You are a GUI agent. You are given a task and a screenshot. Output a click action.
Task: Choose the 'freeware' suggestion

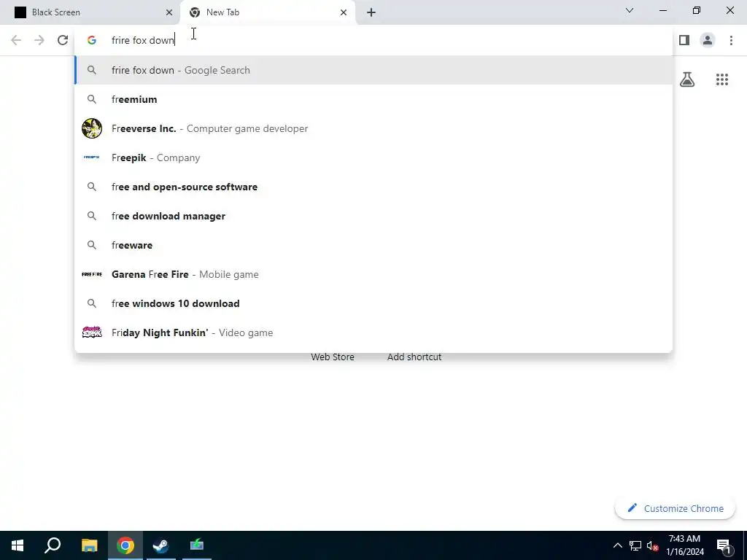pos(374,245)
